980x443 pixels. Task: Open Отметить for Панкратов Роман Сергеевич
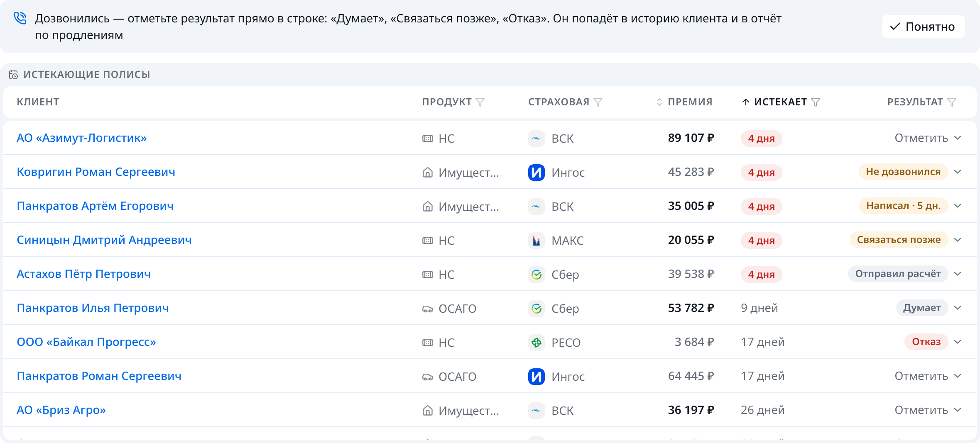(x=928, y=376)
